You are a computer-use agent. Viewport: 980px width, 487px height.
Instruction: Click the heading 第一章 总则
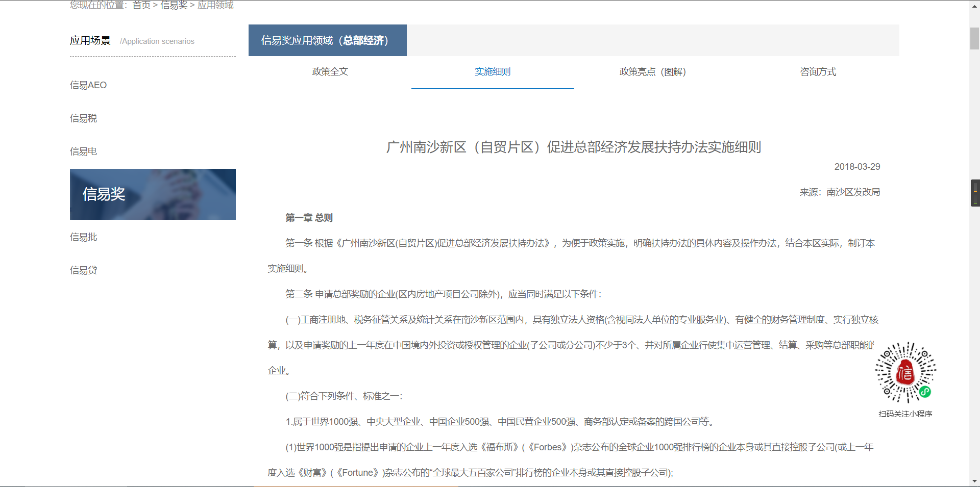pyautogui.click(x=309, y=218)
